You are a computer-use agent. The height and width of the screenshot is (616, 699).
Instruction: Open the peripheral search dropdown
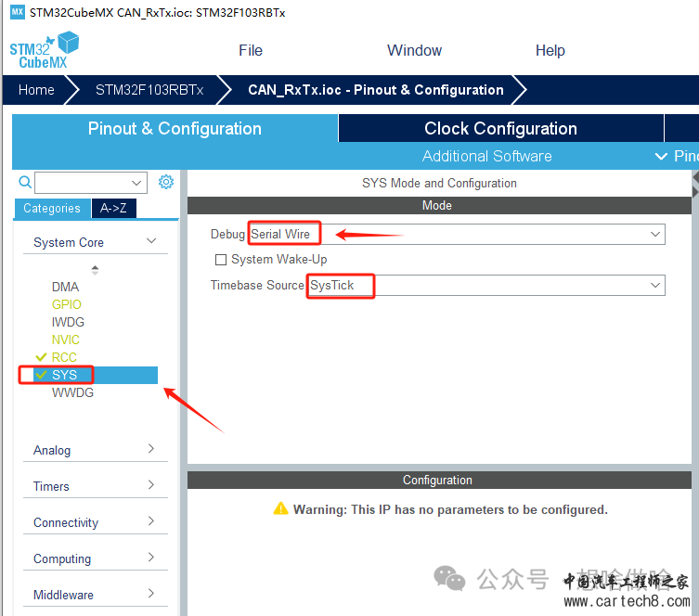(137, 183)
